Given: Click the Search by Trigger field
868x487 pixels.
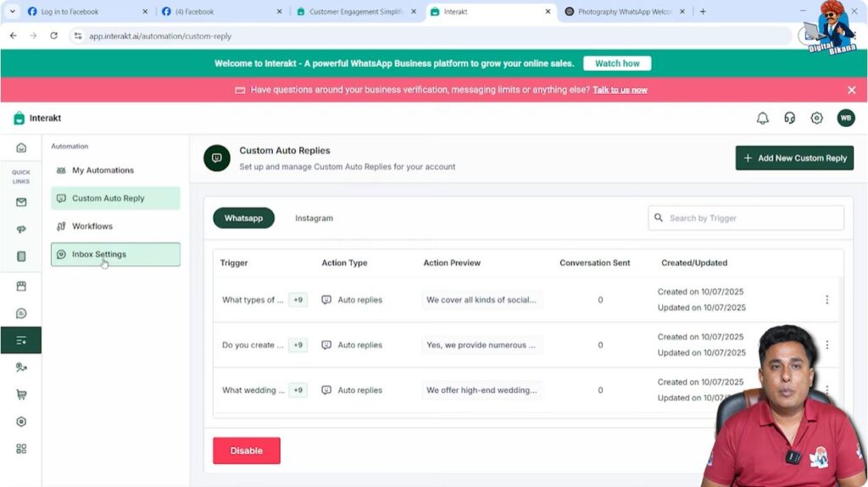Looking at the screenshot, I should [x=746, y=218].
